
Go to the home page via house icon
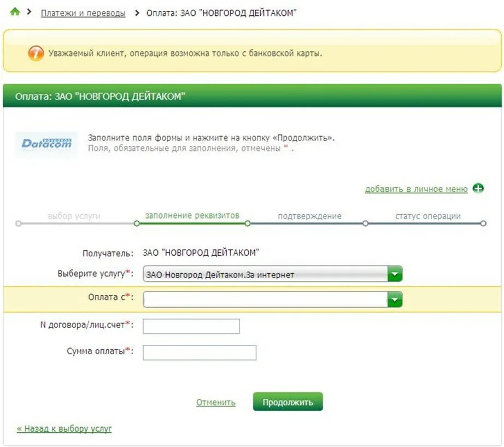15,12
